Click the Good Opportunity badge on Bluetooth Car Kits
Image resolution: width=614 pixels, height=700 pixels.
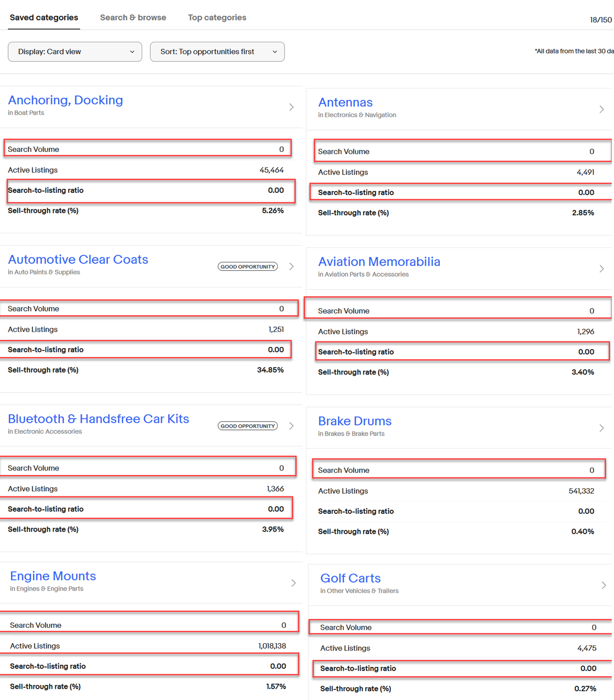pyautogui.click(x=247, y=425)
